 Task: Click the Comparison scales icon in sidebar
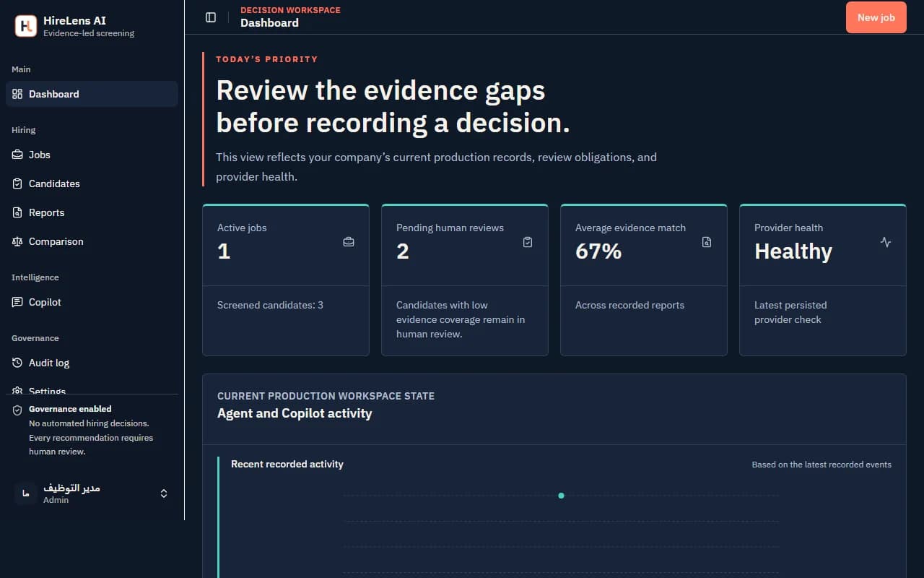click(17, 241)
